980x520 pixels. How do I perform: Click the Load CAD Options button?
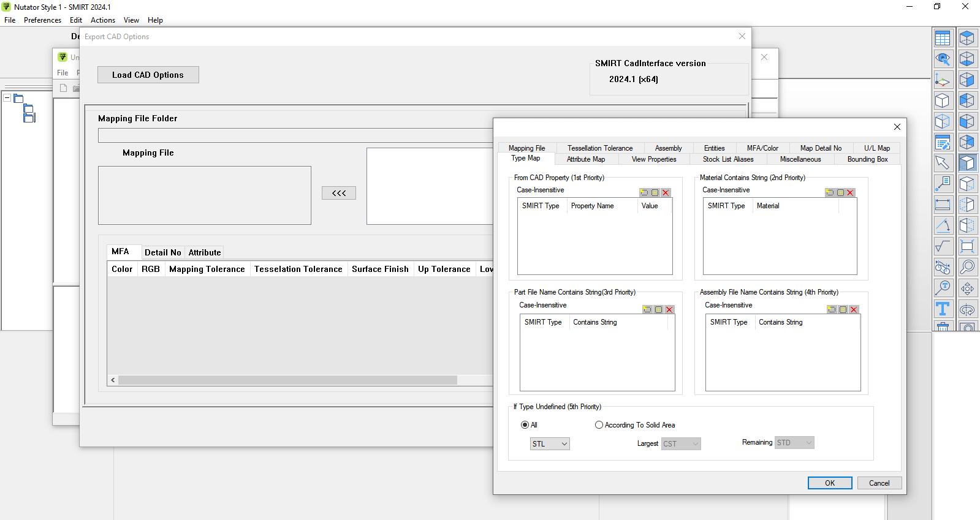[x=148, y=75]
